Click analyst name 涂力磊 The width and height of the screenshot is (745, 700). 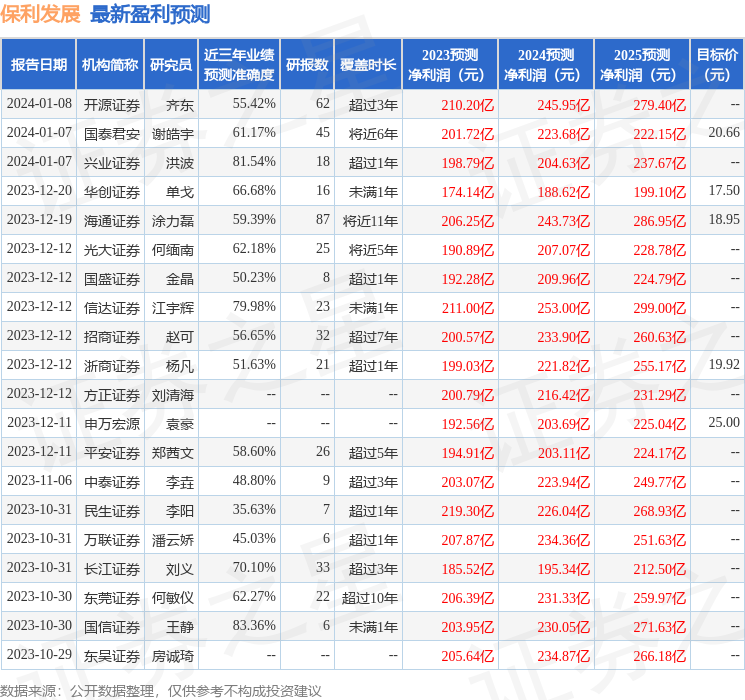[172, 221]
